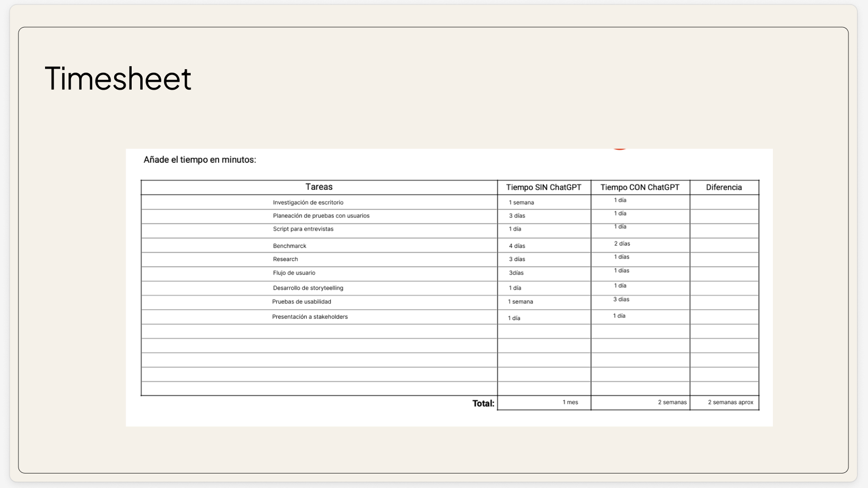This screenshot has height=488, width=868.
Task: Select the 'Flujo de usuario' task
Action: (294, 273)
